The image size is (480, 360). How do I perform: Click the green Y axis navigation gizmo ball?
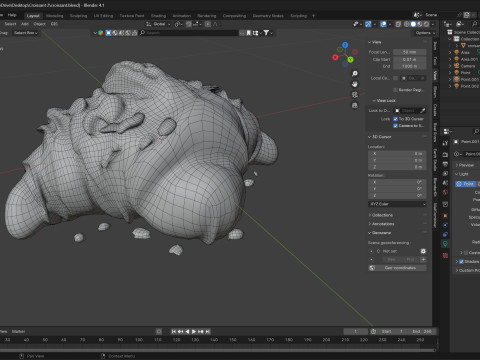[350, 60]
